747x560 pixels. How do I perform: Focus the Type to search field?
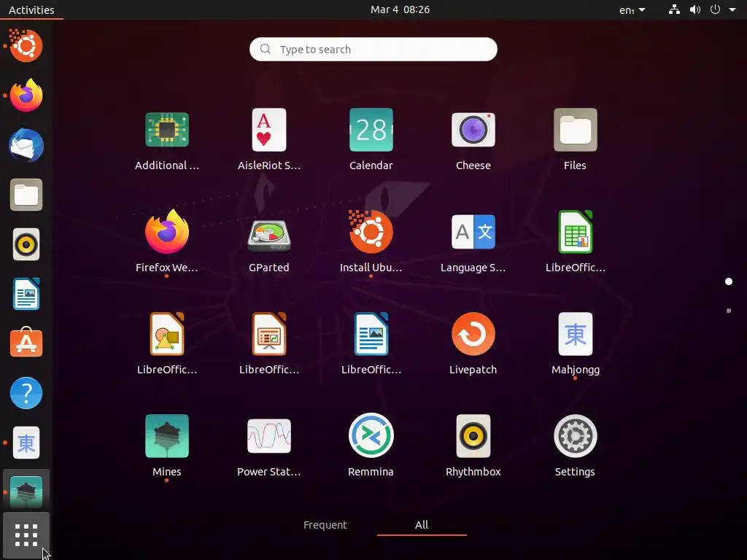(x=373, y=49)
